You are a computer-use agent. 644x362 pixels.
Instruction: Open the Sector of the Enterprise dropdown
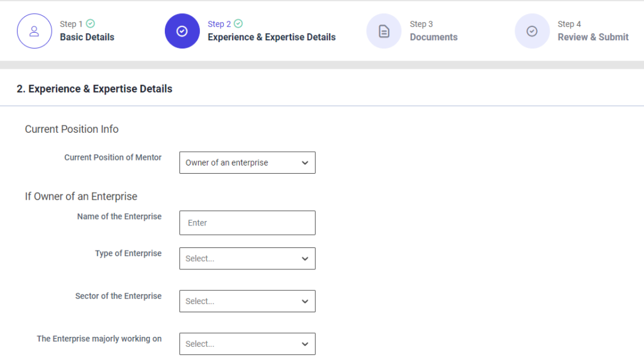[247, 302]
